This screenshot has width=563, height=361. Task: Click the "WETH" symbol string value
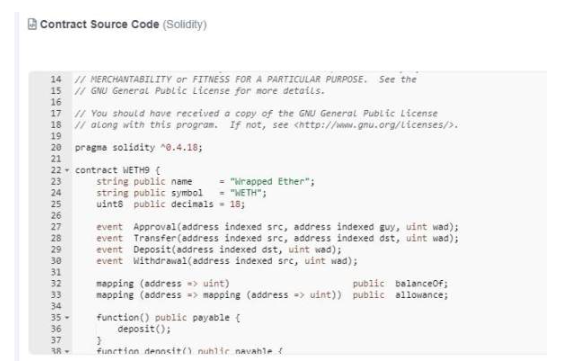(x=246, y=193)
